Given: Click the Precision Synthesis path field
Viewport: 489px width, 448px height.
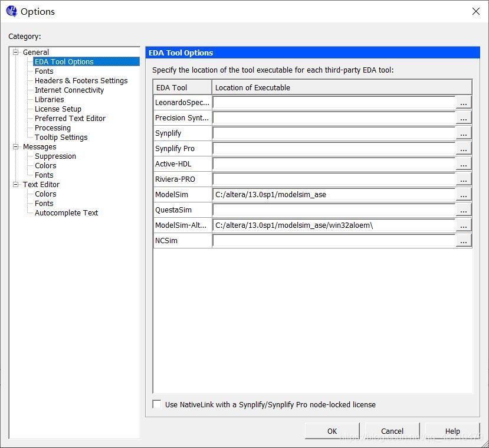Looking at the screenshot, I should click(334, 117).
